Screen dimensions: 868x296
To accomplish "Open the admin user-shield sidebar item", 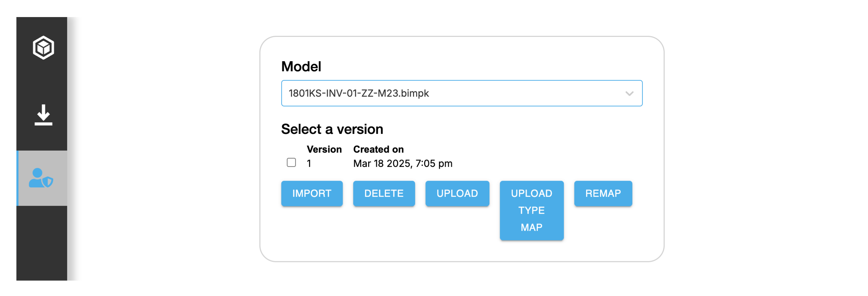I will (x=41, y=178).
